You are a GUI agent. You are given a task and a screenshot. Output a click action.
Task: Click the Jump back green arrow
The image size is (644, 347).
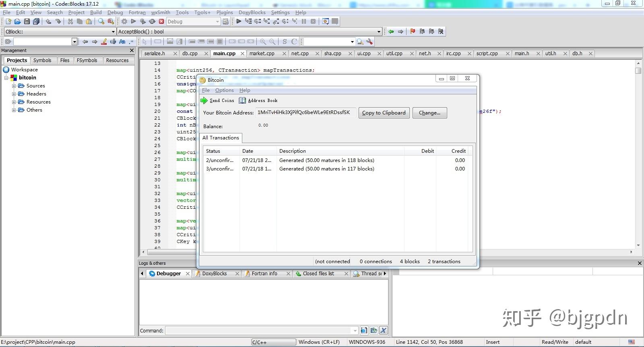coord(391,31)
